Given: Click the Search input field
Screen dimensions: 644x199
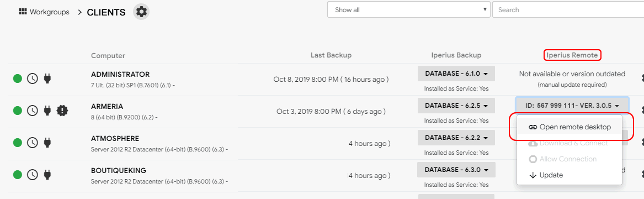Looking at the screenshot, I should tap(568, 10).
